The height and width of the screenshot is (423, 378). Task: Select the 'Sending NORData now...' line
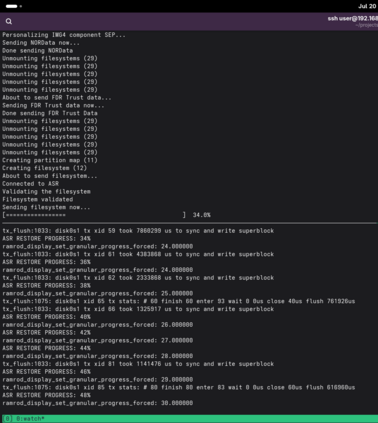tap(41, 43)
